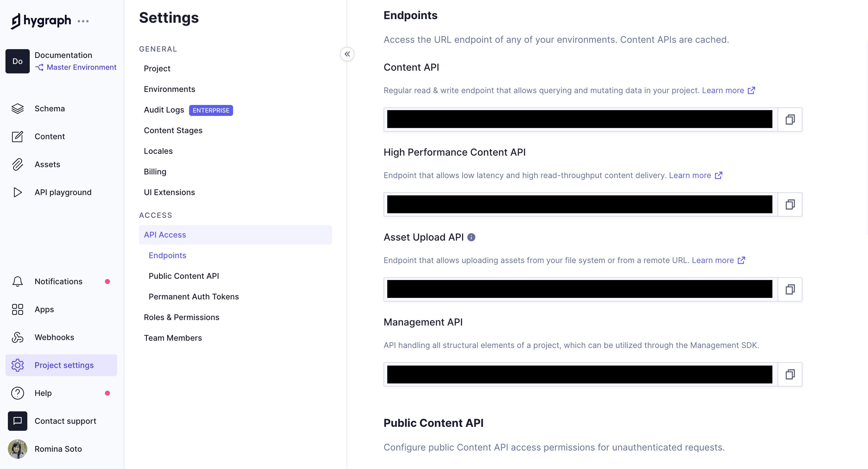
Task: Launch the API playground
Action: pyautogui.click(x=63, y=192)
